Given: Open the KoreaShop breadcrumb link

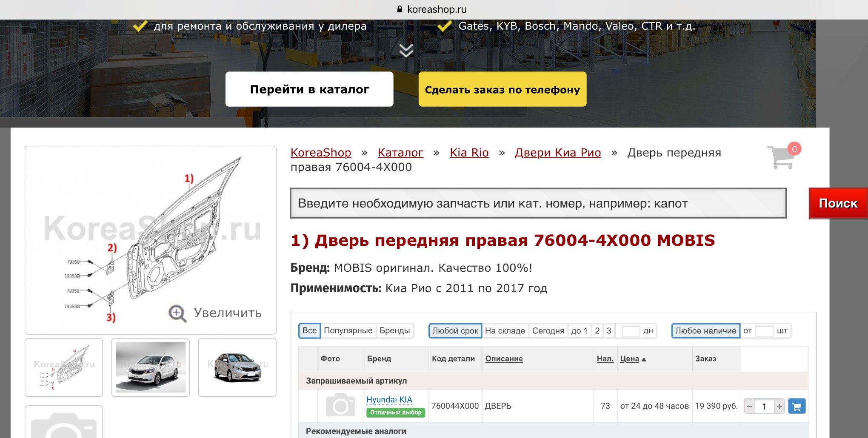Looking at the screenshot, I should tap(321, 153).
